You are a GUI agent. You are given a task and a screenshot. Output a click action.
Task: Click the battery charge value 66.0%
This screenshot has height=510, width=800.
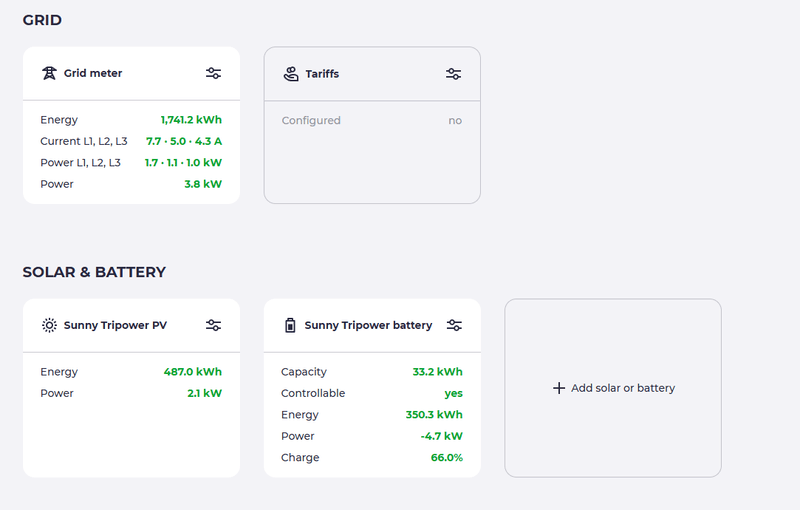click(x=446, y=458)
